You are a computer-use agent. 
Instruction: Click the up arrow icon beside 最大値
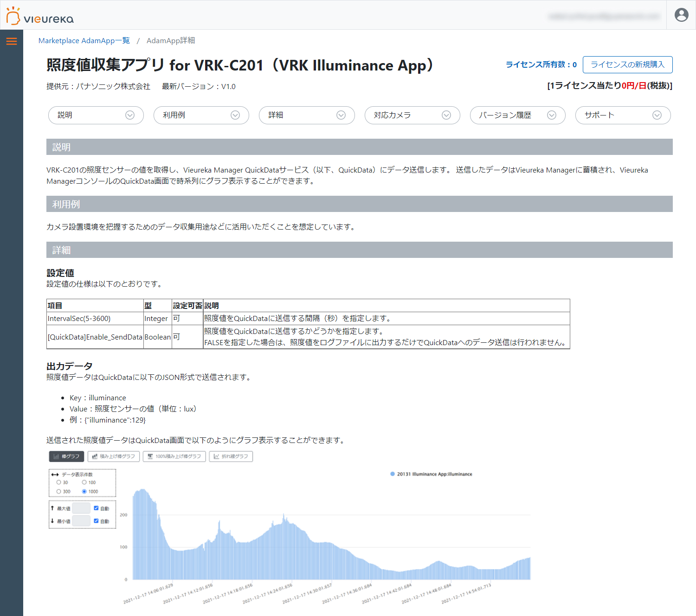52,508
